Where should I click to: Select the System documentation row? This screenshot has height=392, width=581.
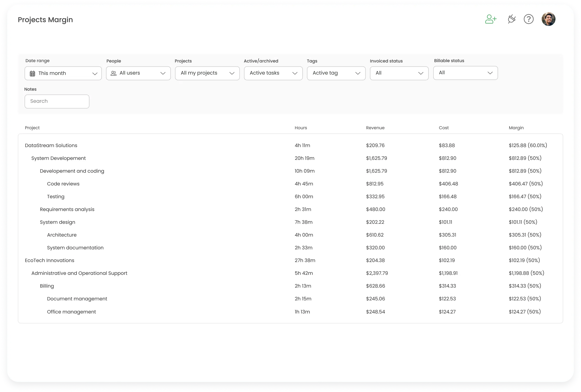coord(290,248)
